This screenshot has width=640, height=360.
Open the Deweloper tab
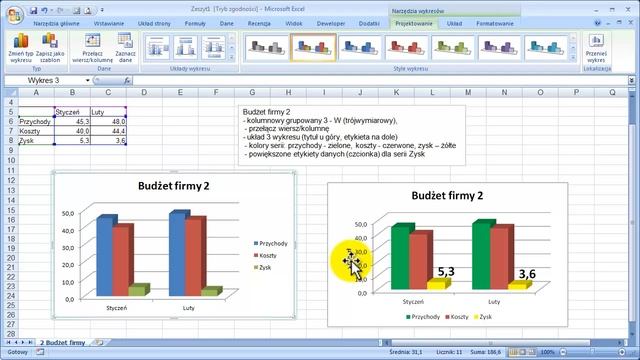coord(331,24)
